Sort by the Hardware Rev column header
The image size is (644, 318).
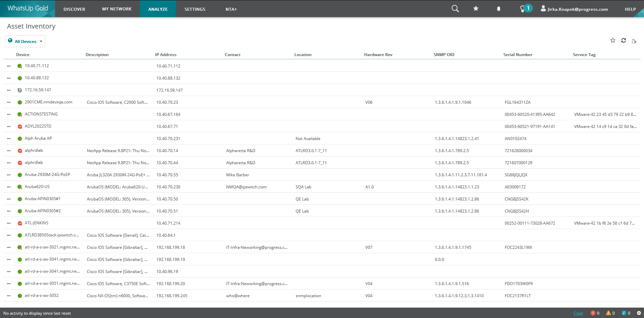(378, 55)
